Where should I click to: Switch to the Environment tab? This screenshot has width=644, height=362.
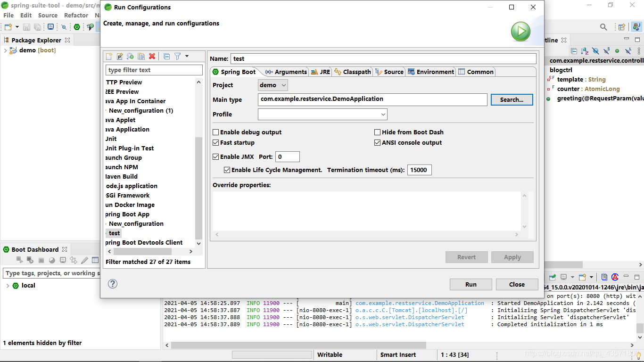pyautogui.click(x=431, y=72)
